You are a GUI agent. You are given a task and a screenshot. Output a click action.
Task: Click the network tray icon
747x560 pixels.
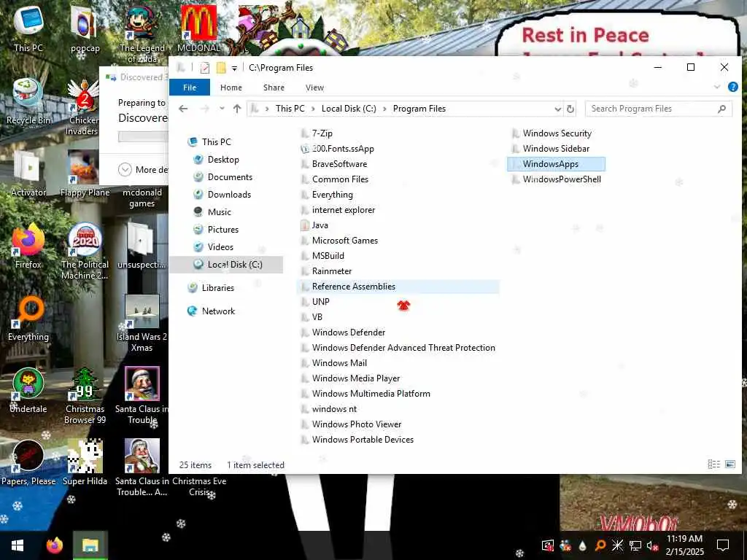coord(635,545)
